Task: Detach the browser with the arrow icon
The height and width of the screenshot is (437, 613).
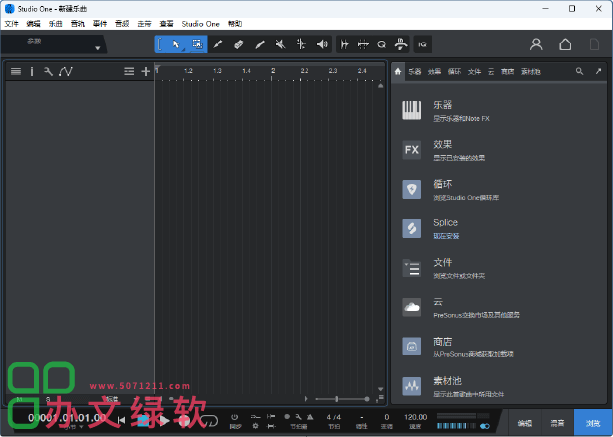Action: tap(598, 71)
